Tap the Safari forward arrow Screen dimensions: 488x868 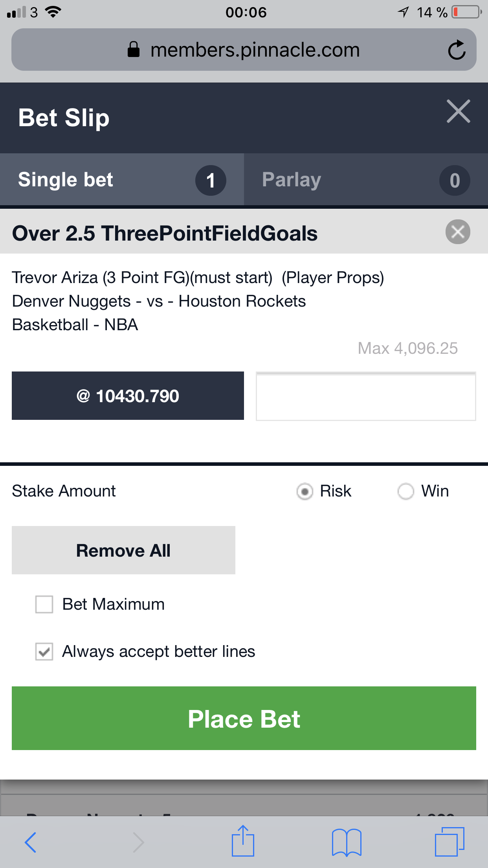[138, 842]
